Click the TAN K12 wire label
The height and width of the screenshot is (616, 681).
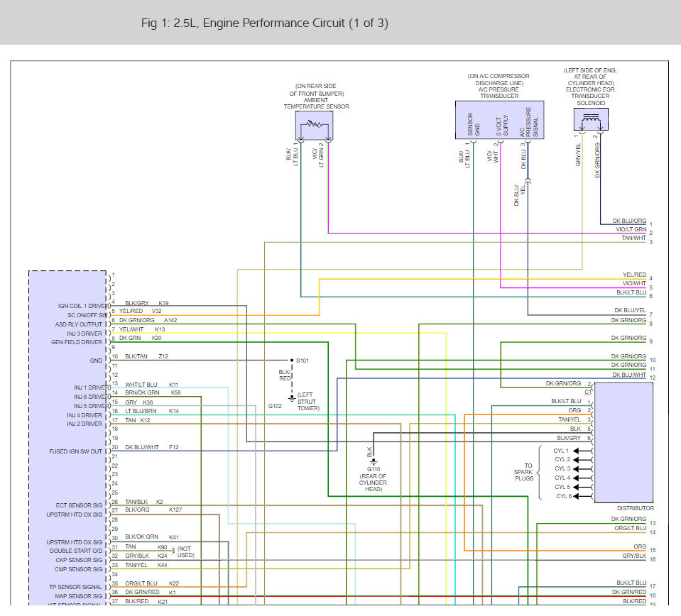point(137,420)
